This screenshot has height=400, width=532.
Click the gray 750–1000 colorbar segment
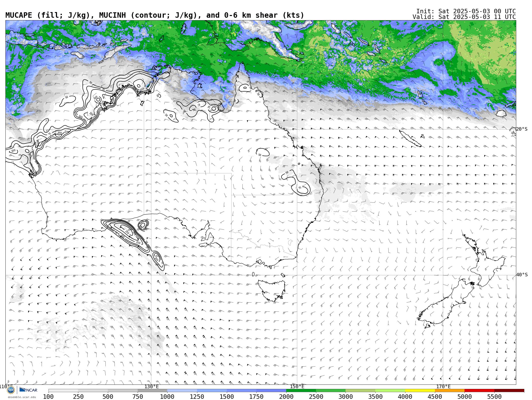pos(152,391)
